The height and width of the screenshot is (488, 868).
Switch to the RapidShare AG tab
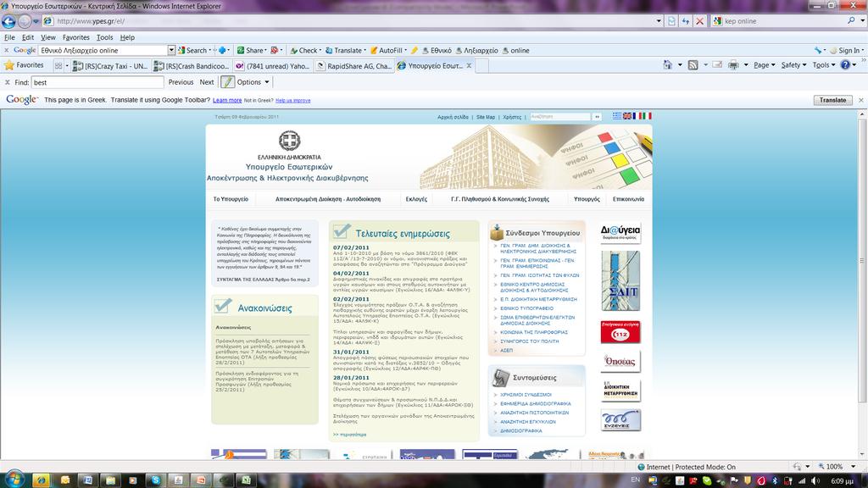pyautogui.click(x=353, y=66)
